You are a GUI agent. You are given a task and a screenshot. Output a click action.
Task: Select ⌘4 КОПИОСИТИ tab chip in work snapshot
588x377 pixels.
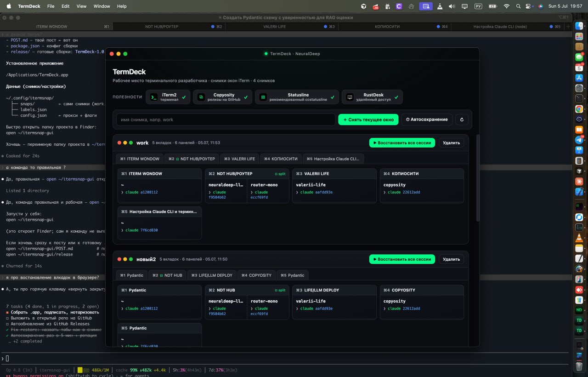pyautogui.click(x=280, y=159)
